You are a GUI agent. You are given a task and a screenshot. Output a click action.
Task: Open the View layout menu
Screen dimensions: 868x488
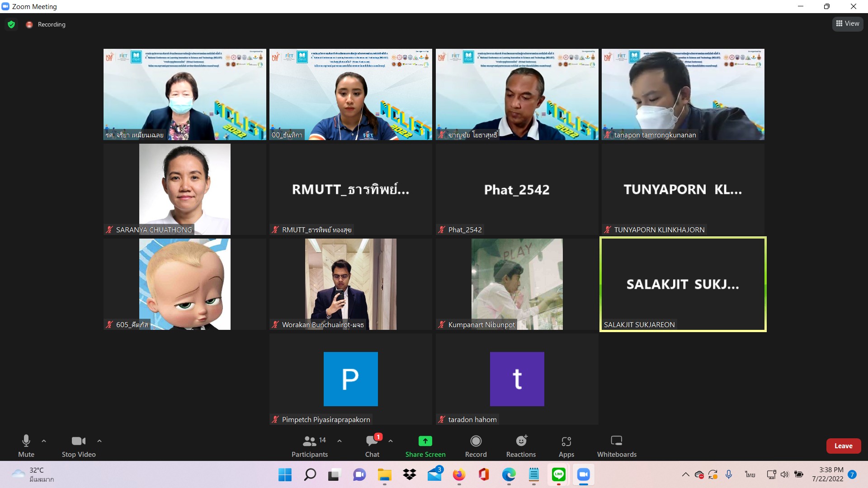coord(848,24)
